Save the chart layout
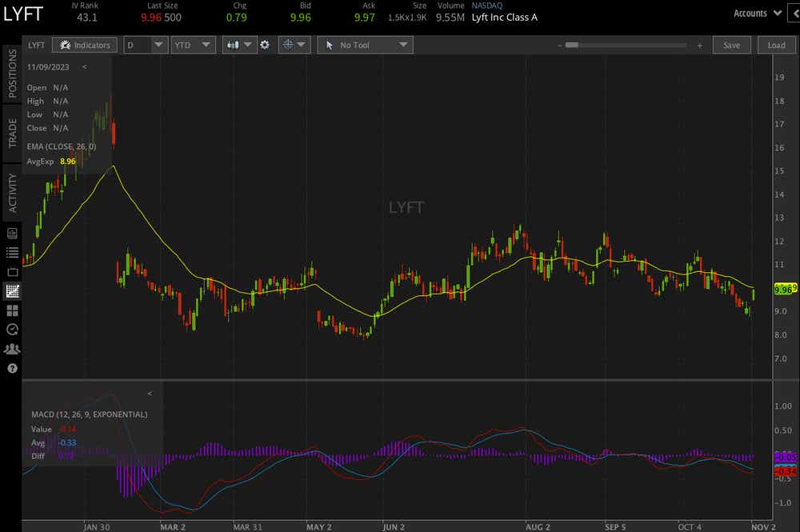This screenshot has width=800, height=532. pos(731,45)
